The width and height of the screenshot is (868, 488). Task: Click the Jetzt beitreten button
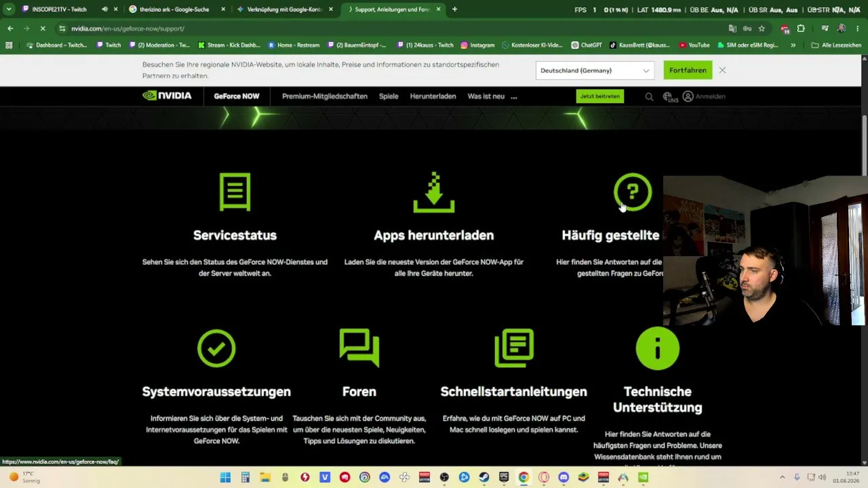coord(600,96)
